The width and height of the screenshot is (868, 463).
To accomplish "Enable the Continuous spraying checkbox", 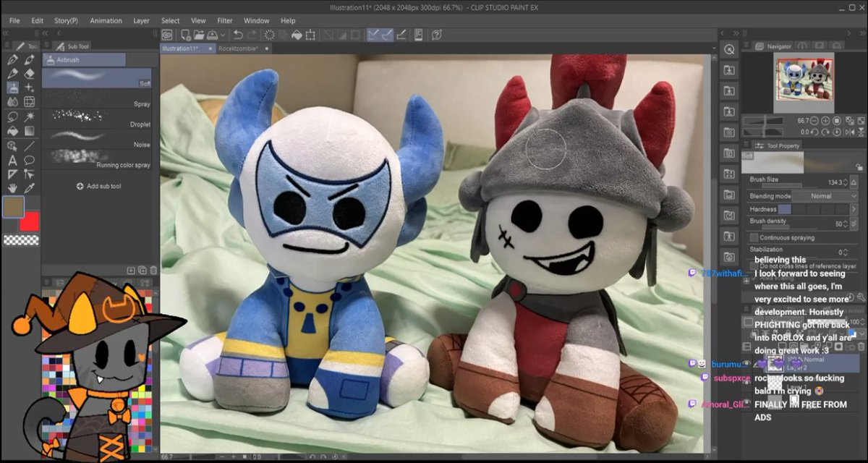I will tap(754, 237).
